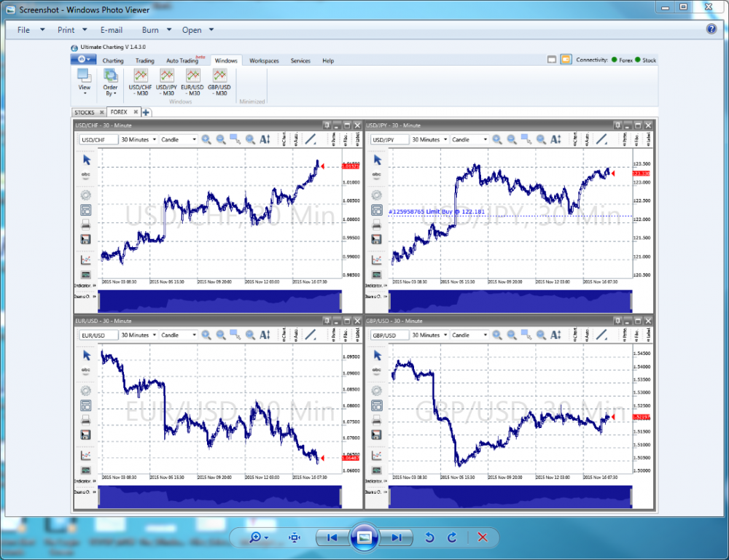The image size is (729, 560).
Task: Open the Order By dropdown
Action: [110, 82]
